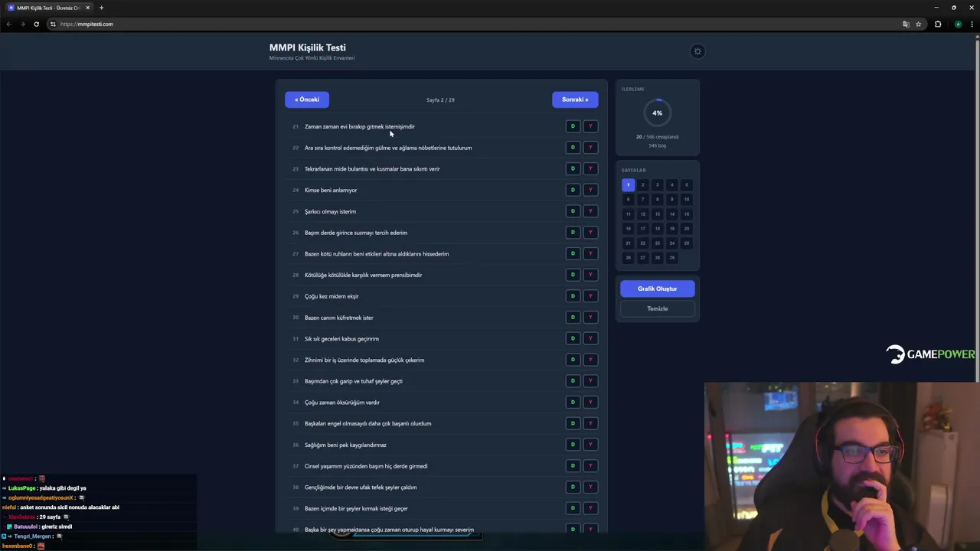Close the MMPI Kişilik Testi browser tab
The image size is (980, 551).
(x=87, y=8)
